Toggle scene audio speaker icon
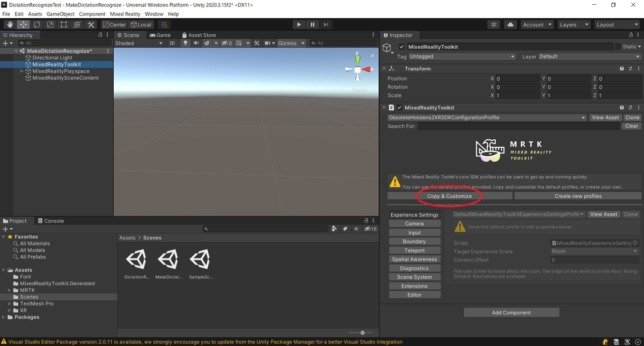This screenshot has height=346, width=644. [x=196, y=43]
